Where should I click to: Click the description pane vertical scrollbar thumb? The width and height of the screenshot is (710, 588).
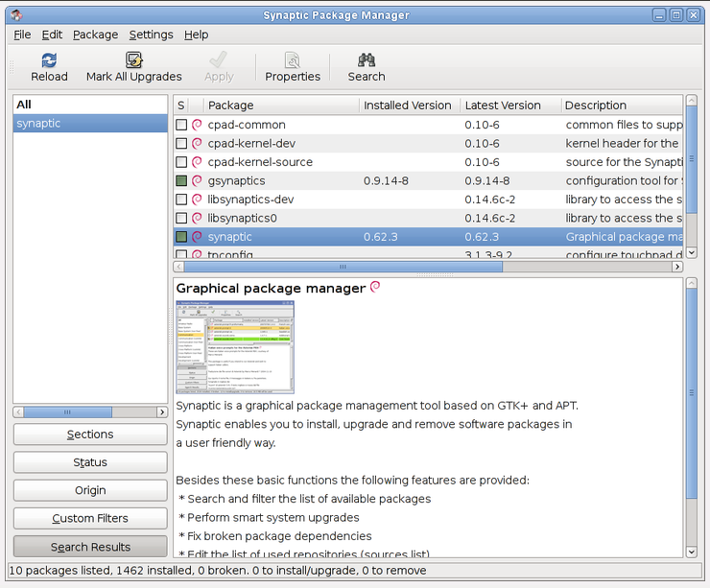point(692,393)
